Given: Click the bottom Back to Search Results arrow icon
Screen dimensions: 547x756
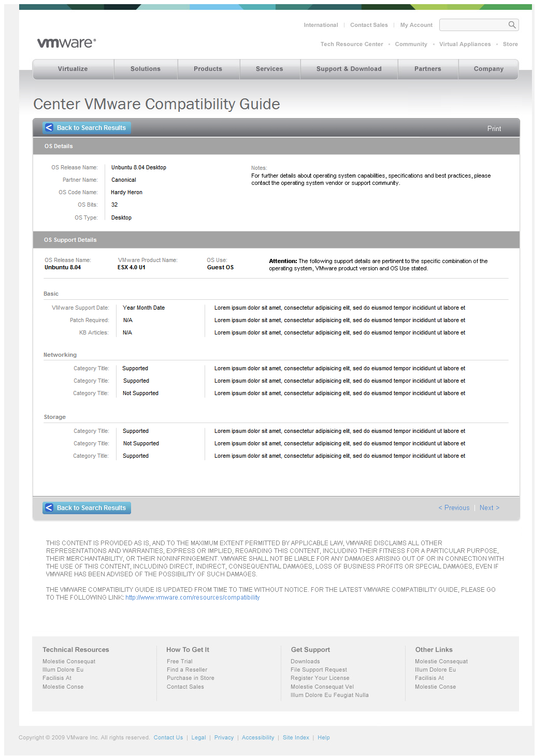Looking at the screenshot, I should tap(49, 508).
